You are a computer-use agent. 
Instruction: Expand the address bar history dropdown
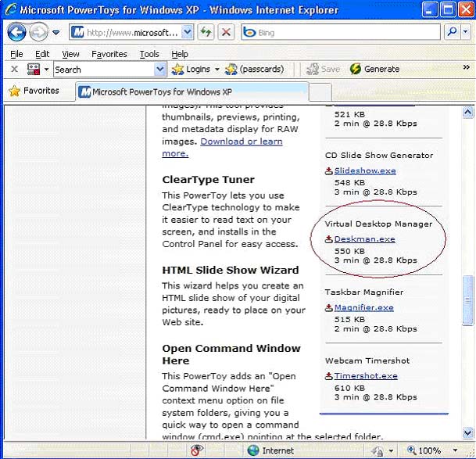(x=188, y=32)
